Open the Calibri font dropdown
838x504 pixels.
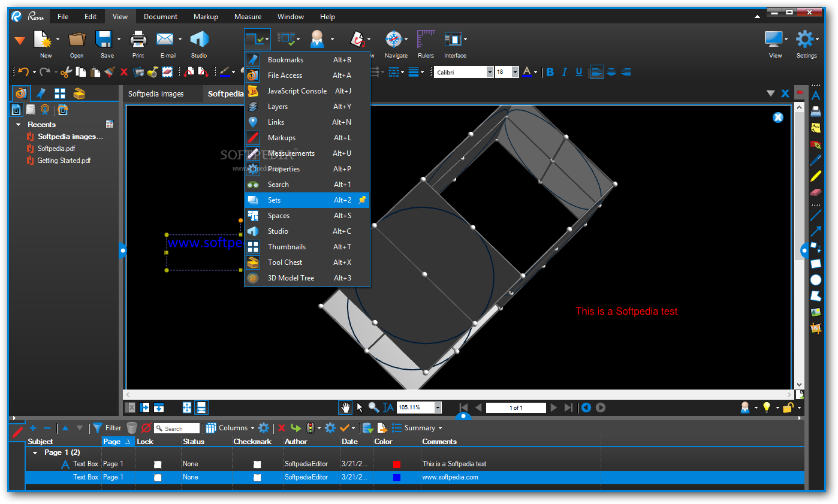490,72
